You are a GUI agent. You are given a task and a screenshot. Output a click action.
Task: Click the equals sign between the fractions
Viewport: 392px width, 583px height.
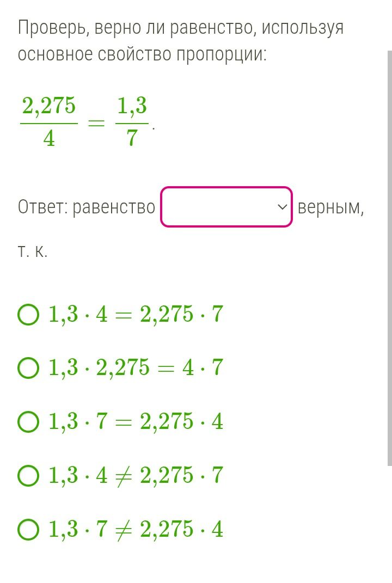(x=97, y=122)
